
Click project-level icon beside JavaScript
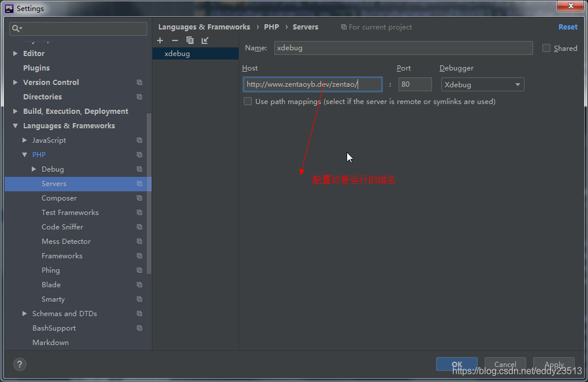click(x=140, y=140)
